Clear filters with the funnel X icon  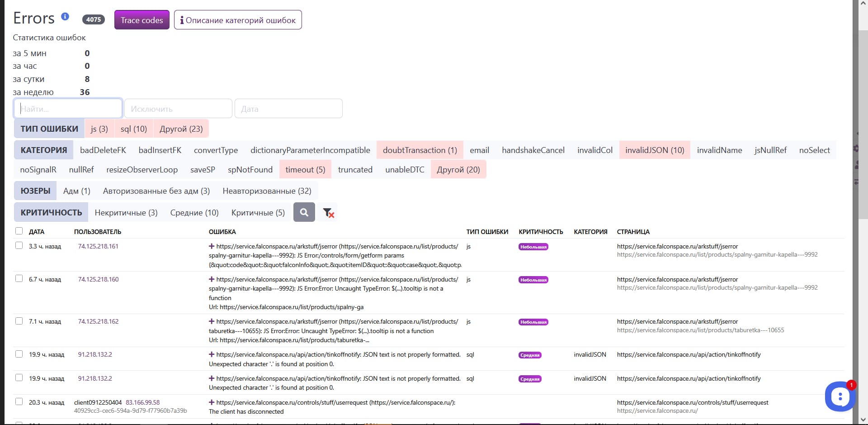[x=328, y=213]
